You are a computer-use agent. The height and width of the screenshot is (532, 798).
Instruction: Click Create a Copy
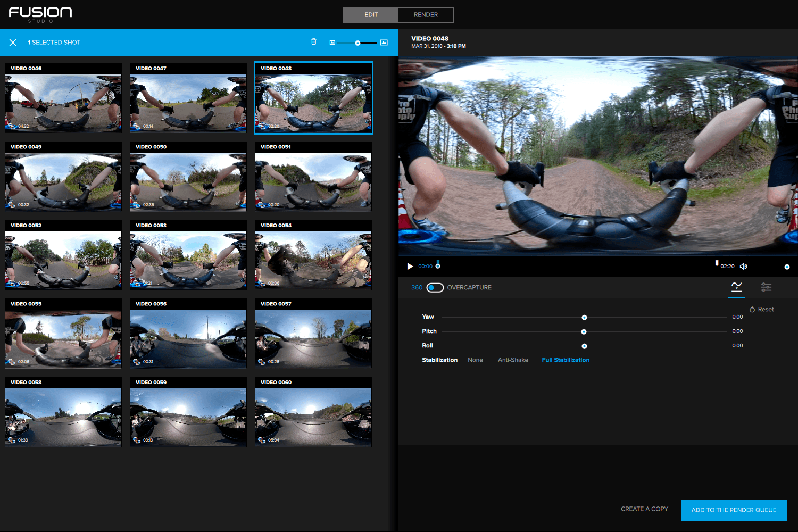coord(644,509)
